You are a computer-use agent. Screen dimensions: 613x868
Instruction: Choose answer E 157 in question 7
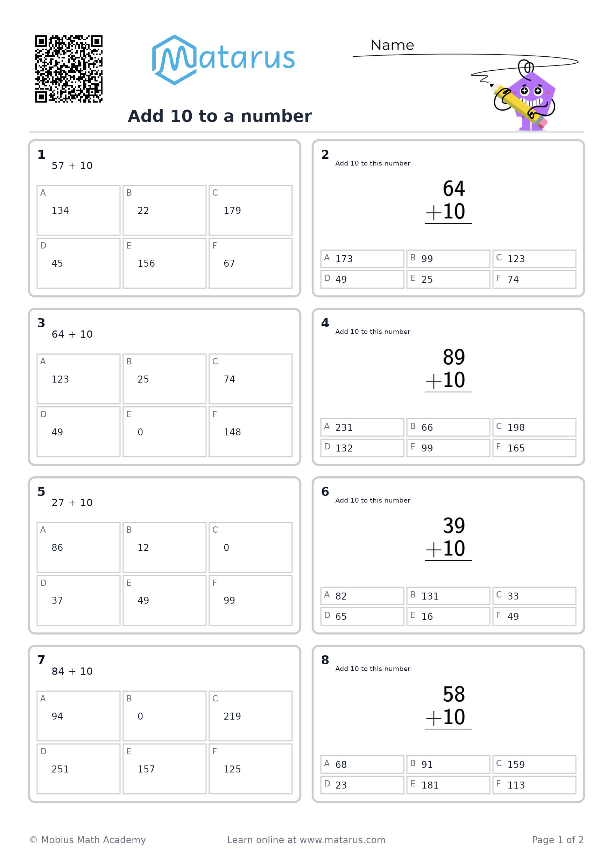(x=164, y=769)
